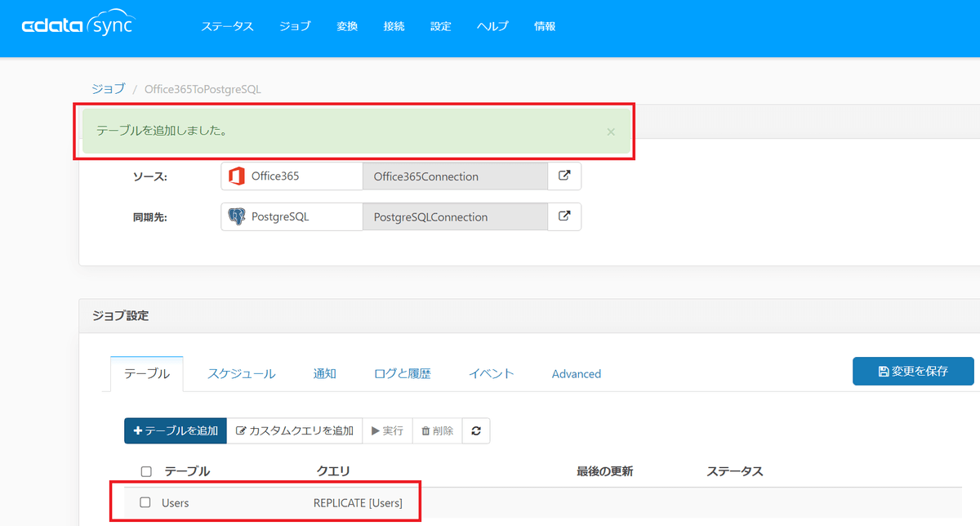
Task: Follow the ジョブ breadcrumb link
Action: [x=109, y=88]
